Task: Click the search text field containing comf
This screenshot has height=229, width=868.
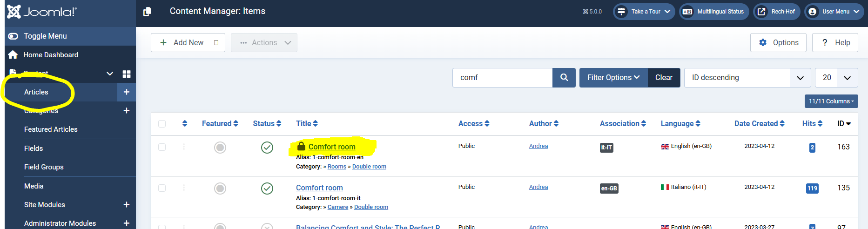Action: tap(502, 78)
